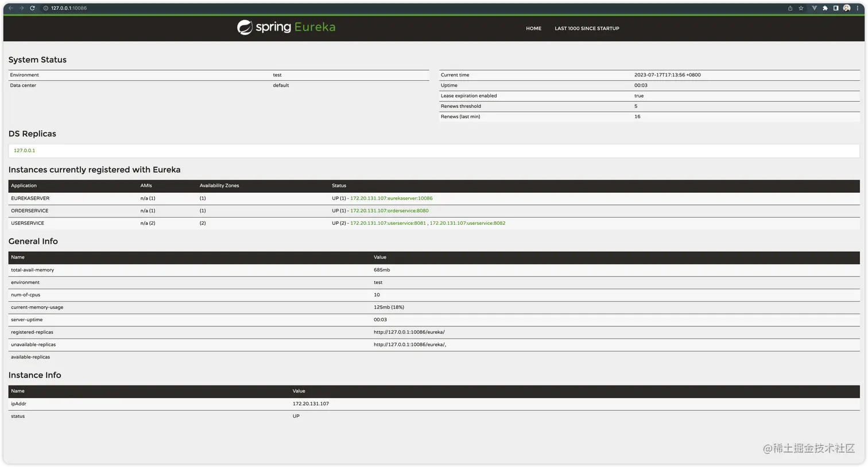868x467 pixels.
Task: Click the General Info heading
Action: point(33,242)
